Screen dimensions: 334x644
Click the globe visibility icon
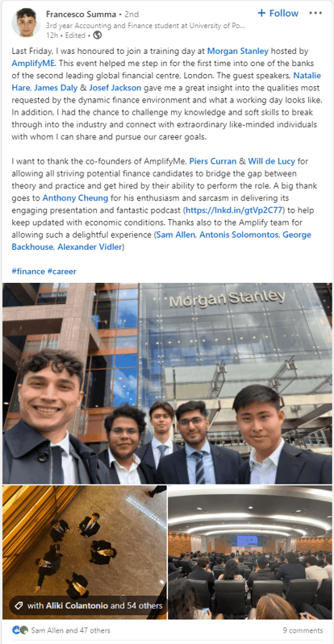98,35
